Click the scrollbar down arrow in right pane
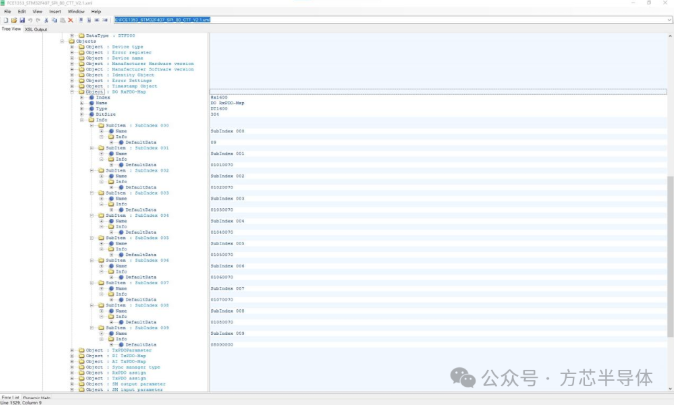The image size is (675, 408). pyautogui.click(x=670, y=389)
